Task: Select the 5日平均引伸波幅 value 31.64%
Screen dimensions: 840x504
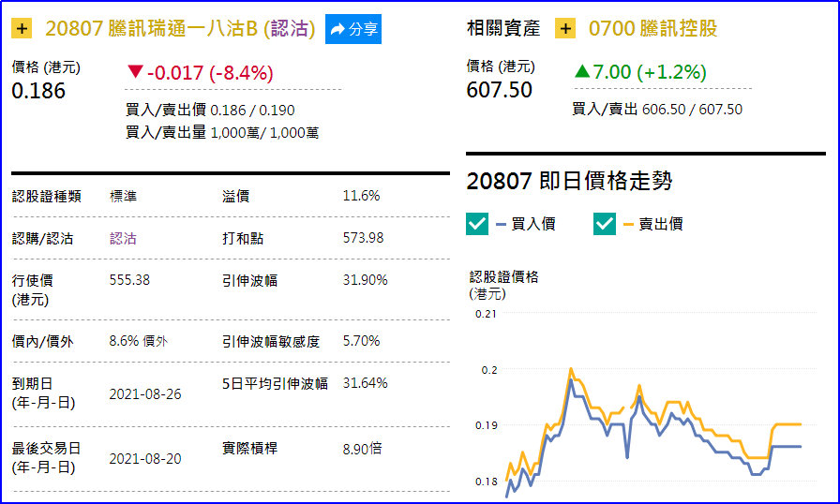Action: 365,383
